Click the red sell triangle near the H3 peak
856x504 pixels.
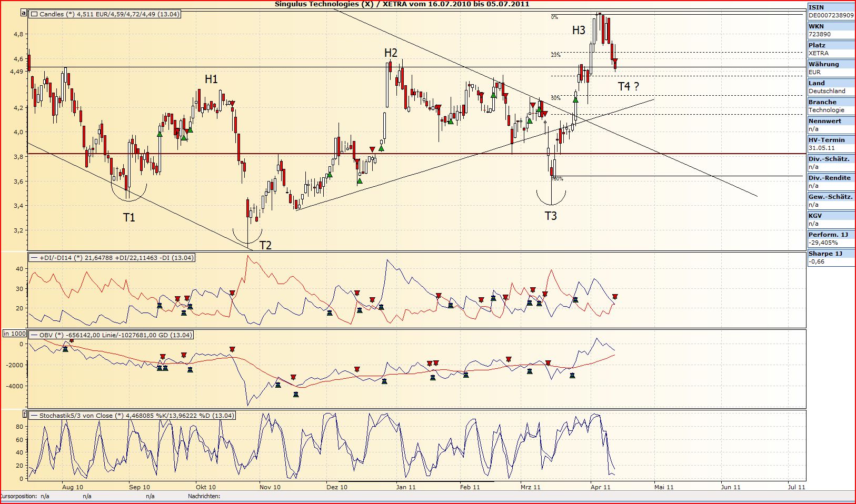coord(616,61)
